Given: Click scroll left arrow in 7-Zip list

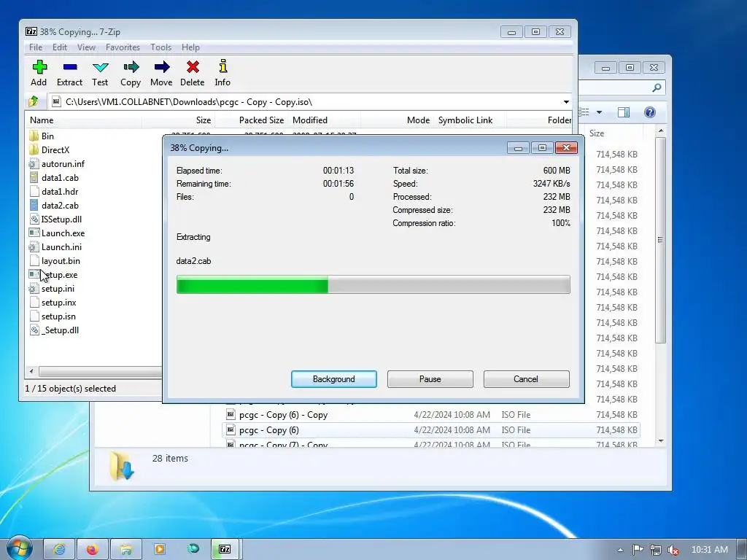Looking at the screenshot, I should 31,371.
